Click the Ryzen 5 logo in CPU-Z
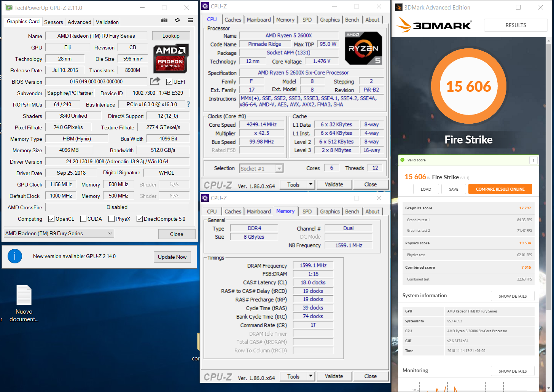Screen dimensions: 554x392 363,48
